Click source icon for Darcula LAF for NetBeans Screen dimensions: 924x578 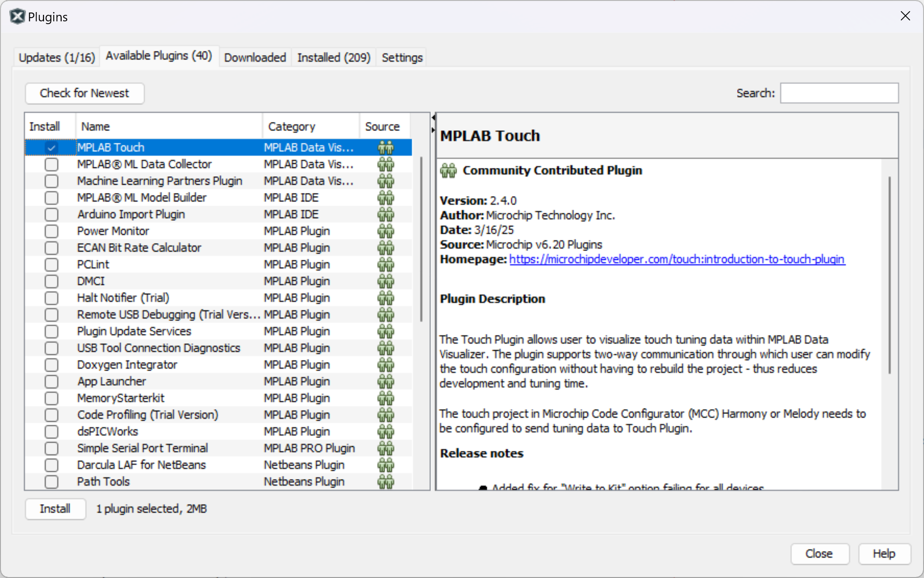pos(385,465)
